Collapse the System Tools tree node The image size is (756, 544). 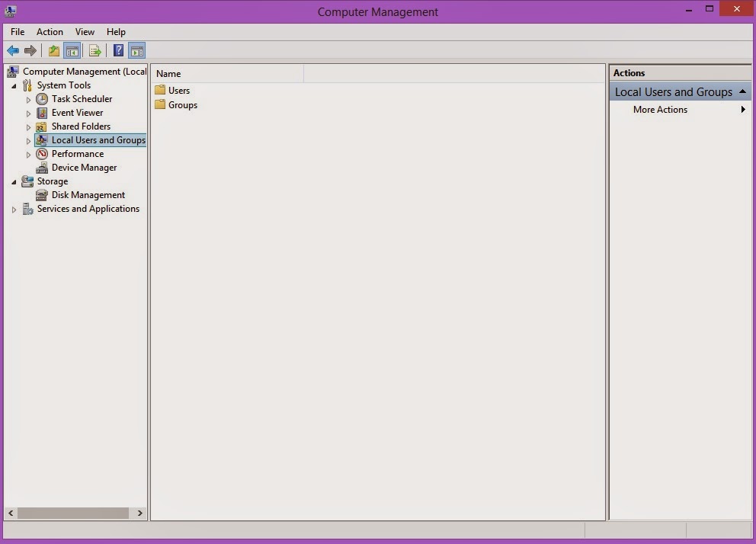[x=14, y=86]
